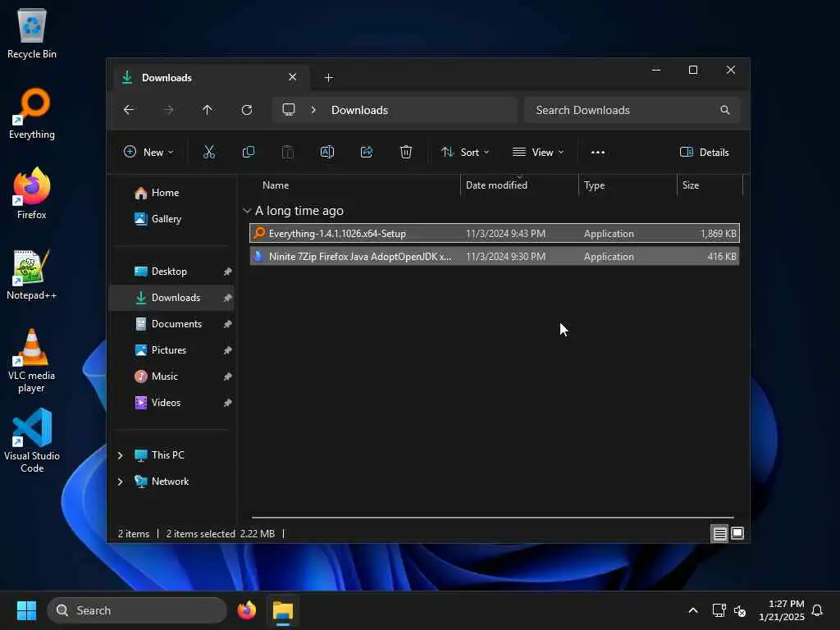Click the Cut scissors icon

coord(209,152)
